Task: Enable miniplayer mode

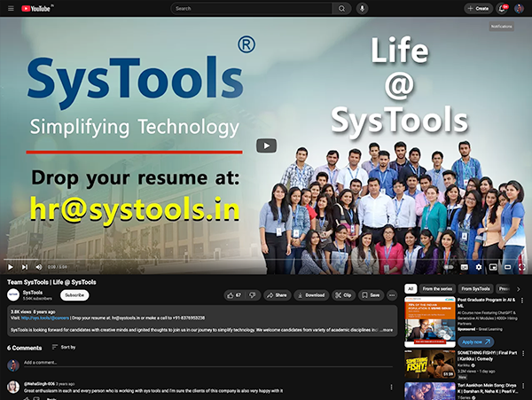Action: click(x=493, y=267)
